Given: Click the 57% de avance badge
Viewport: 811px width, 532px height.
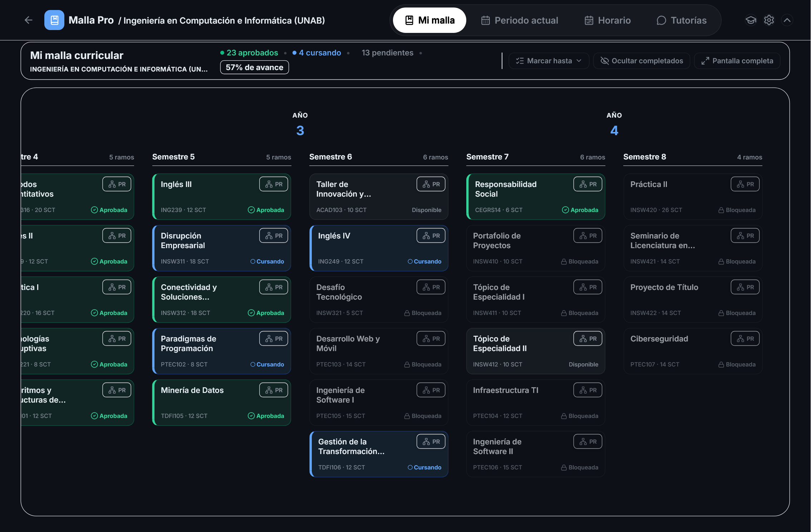Looking at the screenshot, I should click(255, 67).
